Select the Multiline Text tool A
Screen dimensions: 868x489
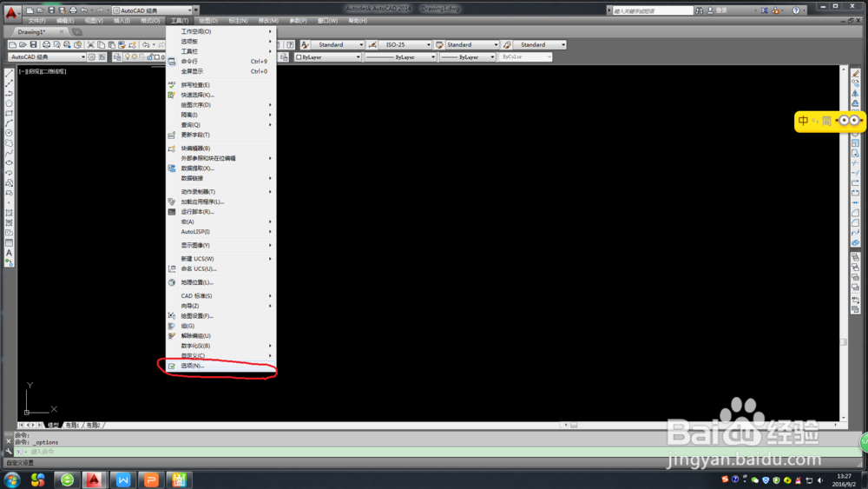click(x=9, y=253)
